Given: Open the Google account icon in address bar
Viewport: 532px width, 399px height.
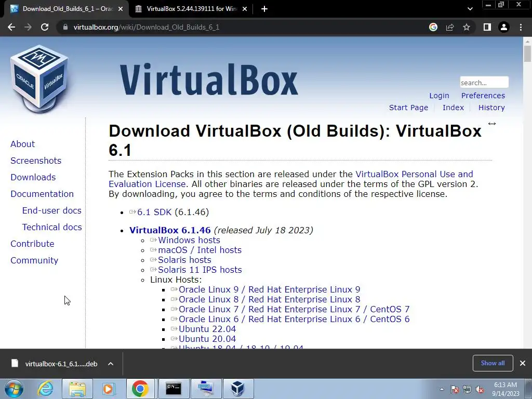Looking at the screenshot, I should (x=433, y=27).
